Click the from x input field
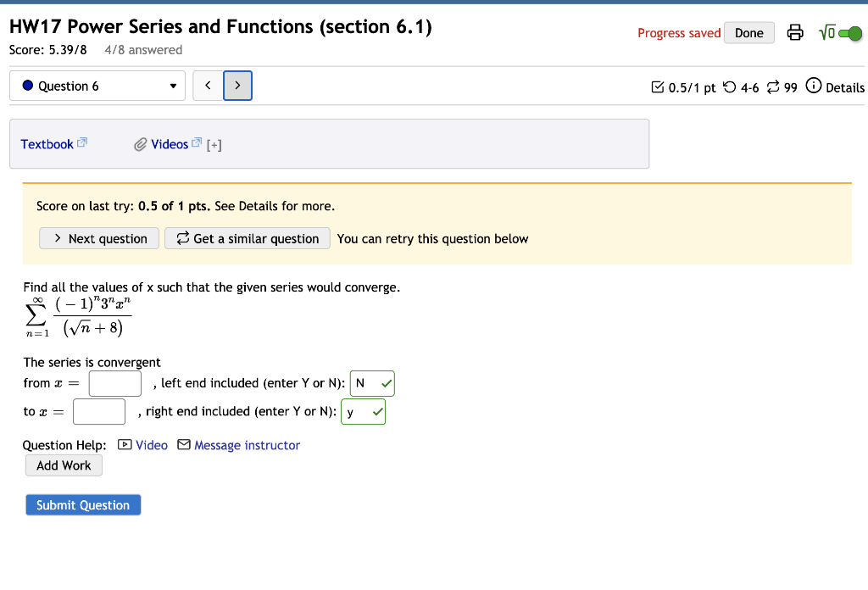 tap(114, 382)
